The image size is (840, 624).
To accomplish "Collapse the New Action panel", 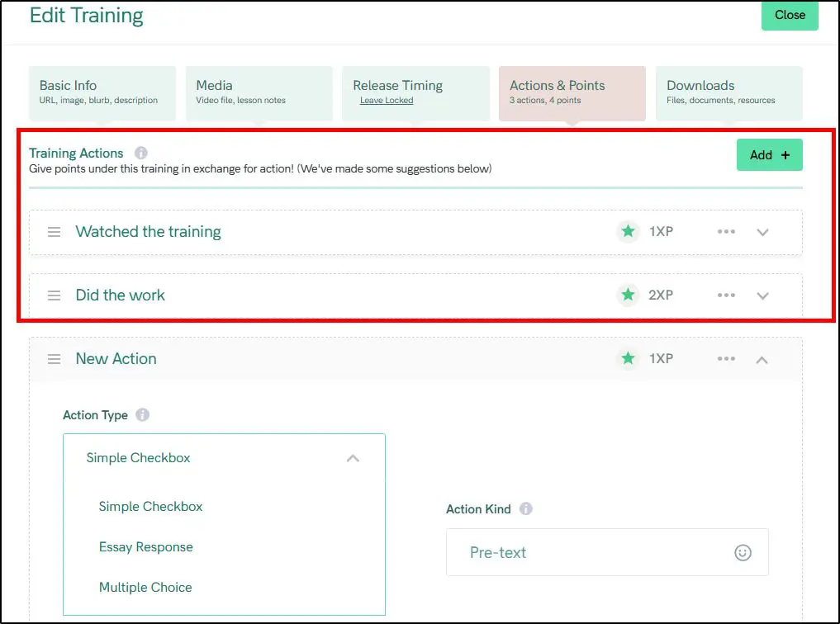I will [762, 359].
